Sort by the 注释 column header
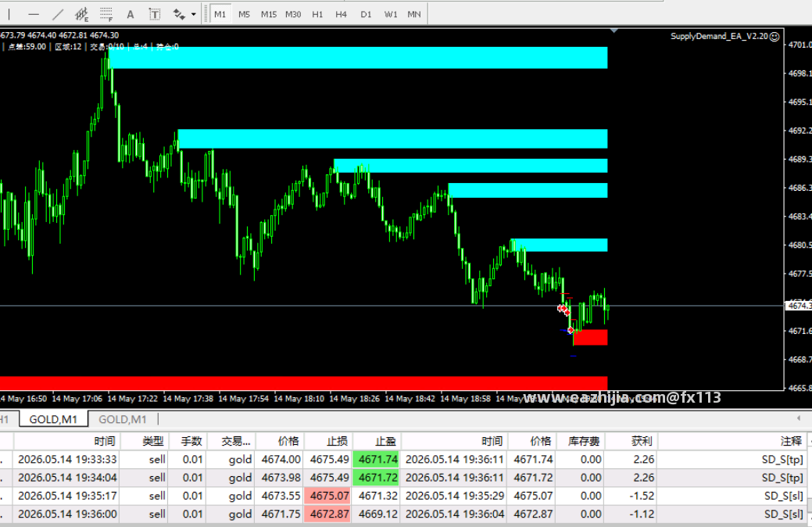The width and height of the screenshot is (812, 527). coord(732,441)
